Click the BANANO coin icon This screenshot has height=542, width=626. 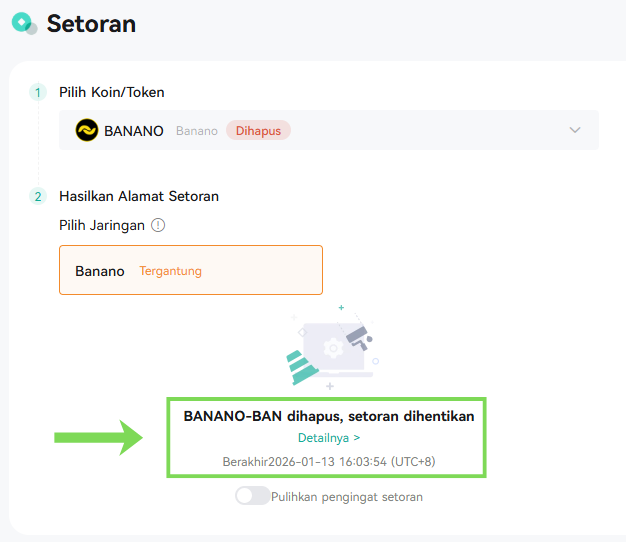(87, 130)
